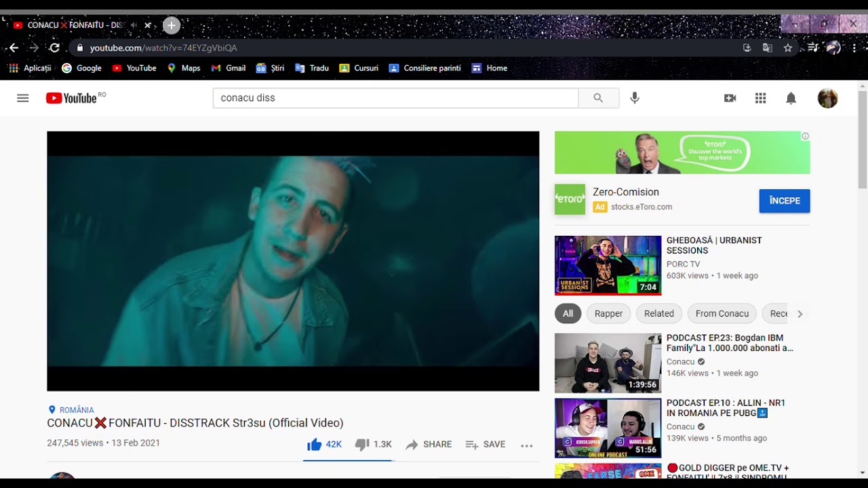This screenshot has height=488, width=868.
Task: Open a new browser tab
Action: click(x=172, y=26)
